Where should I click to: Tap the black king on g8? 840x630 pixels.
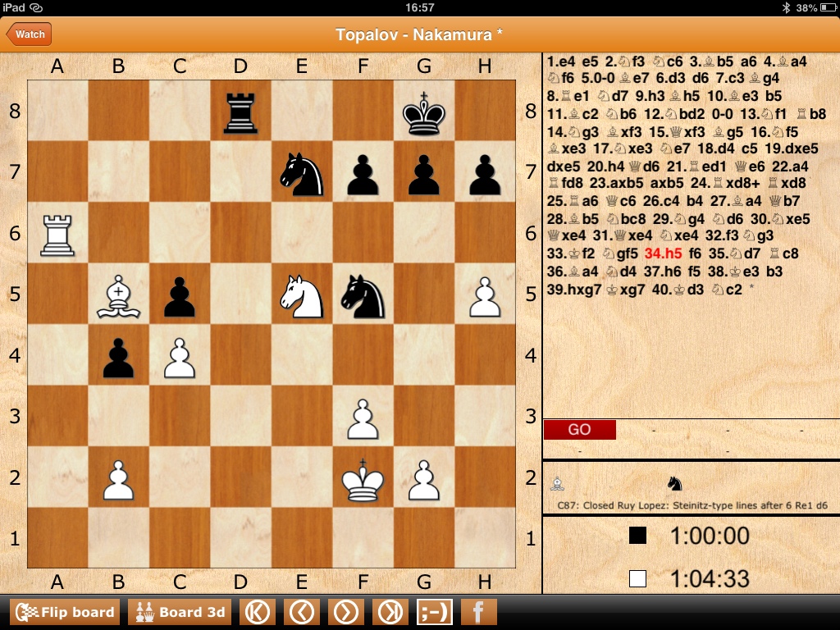(x=423, y=112)
